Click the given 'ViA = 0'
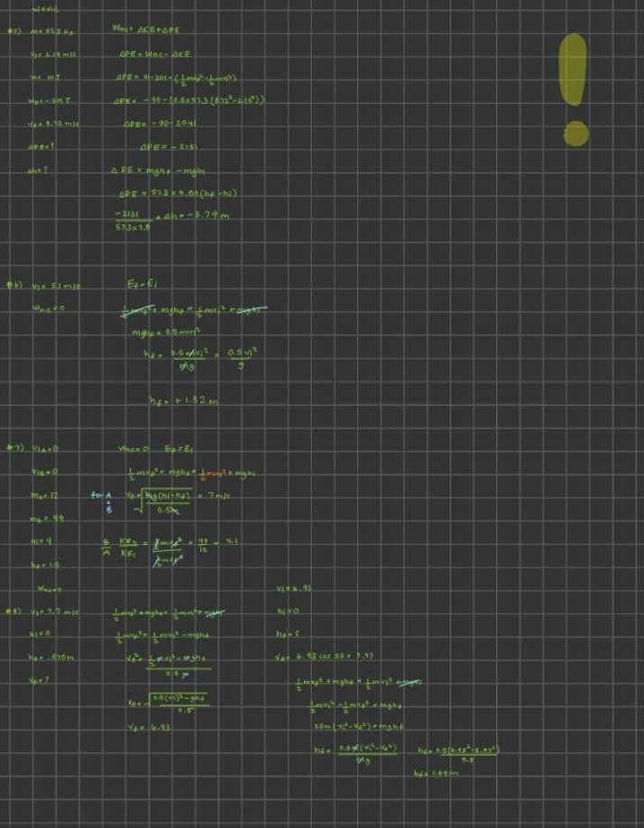The image size is (644, 828). point(45,449)
